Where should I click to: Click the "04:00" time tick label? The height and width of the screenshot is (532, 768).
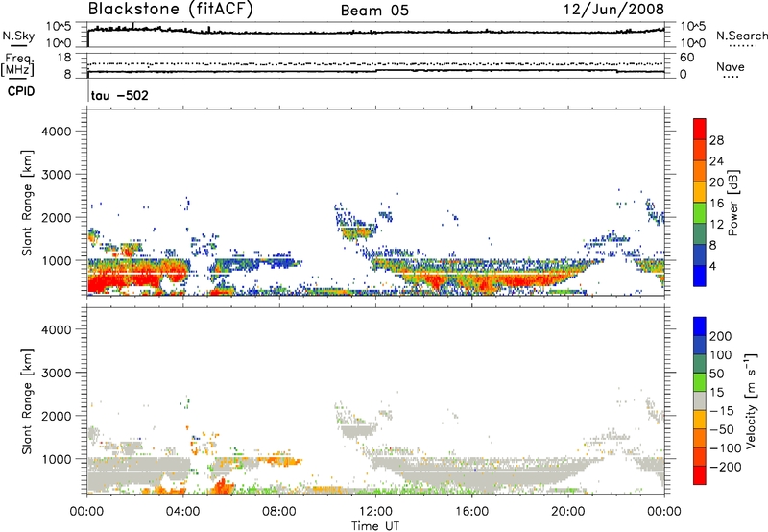[182, 512]
